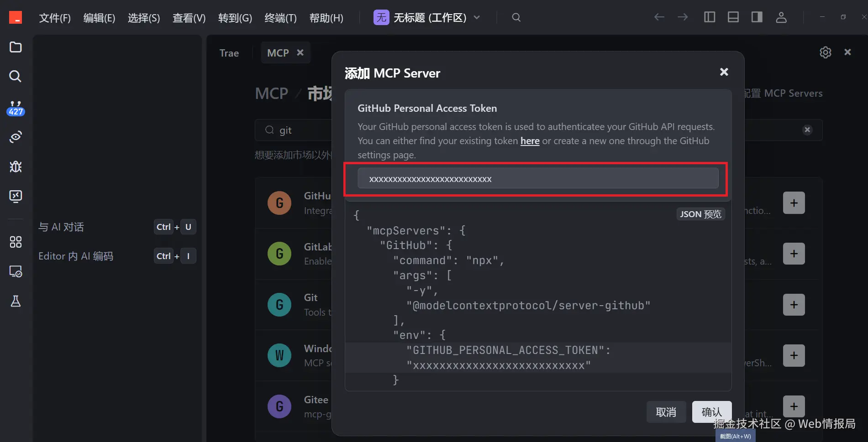
Task: Open the Testing flask icon
Action: 16,301
